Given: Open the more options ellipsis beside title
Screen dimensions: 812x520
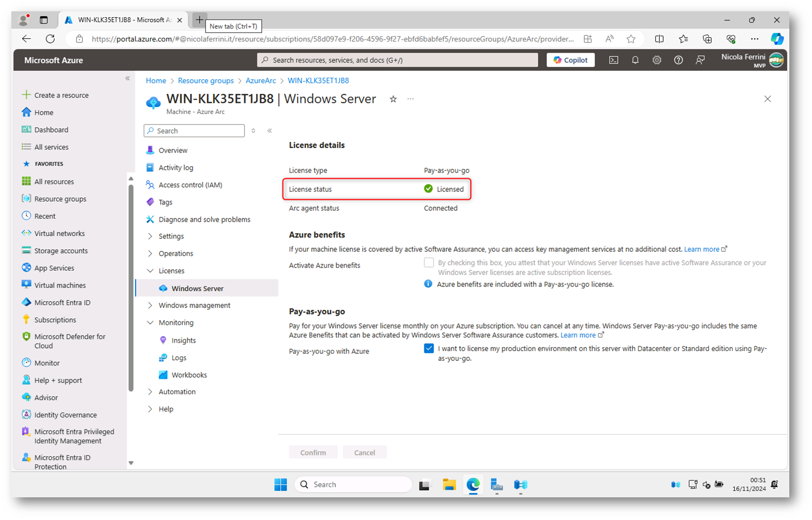Looking at the screenshot, I should (410, 99).
